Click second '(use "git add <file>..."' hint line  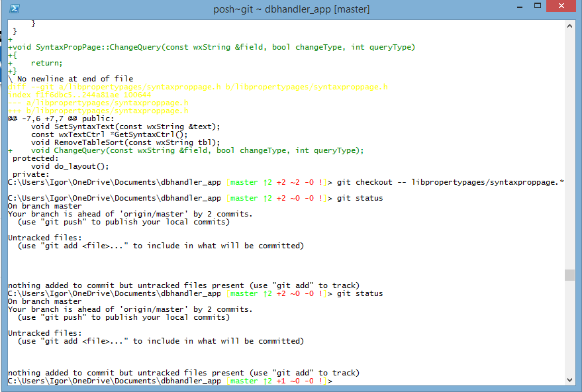pos(161,341)
